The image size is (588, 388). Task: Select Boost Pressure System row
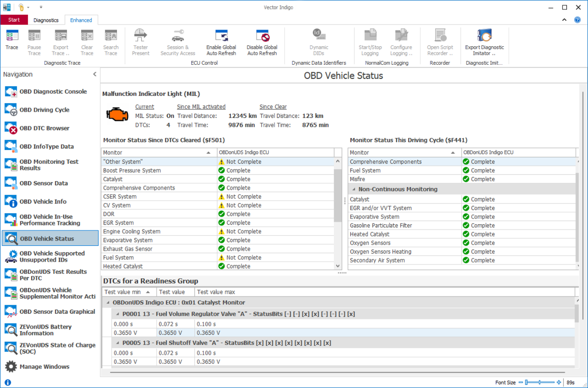[218, 171]
